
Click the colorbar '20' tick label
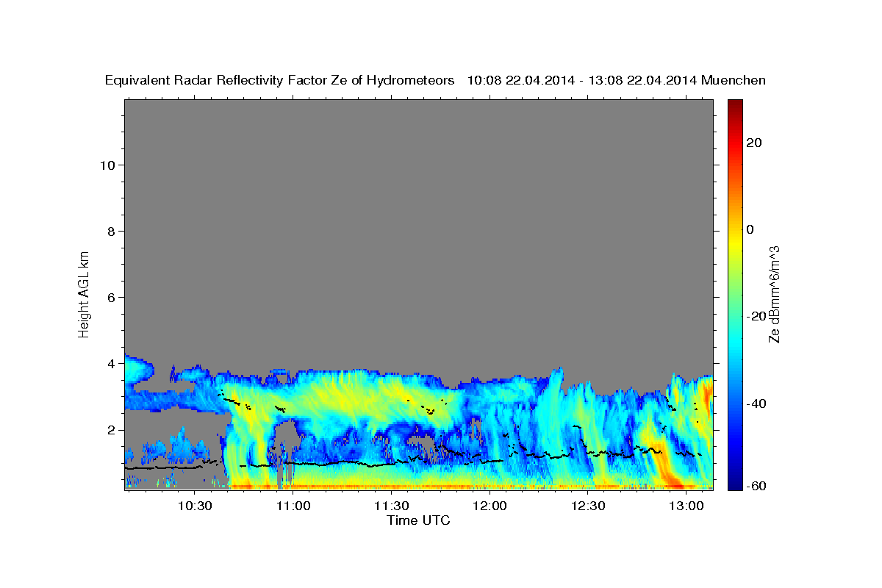coord(753,143)
